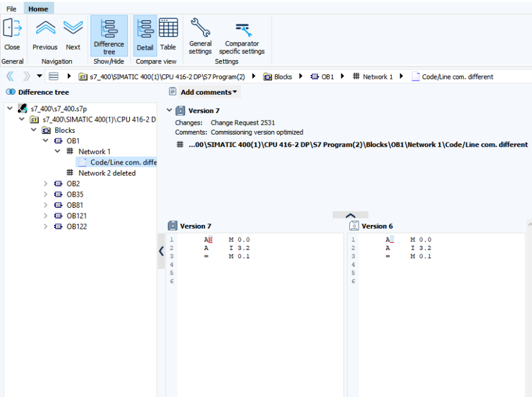Click OB1 in the breadcrumb path
Viewport: 532px width, 397px height.
pos(327,77)
